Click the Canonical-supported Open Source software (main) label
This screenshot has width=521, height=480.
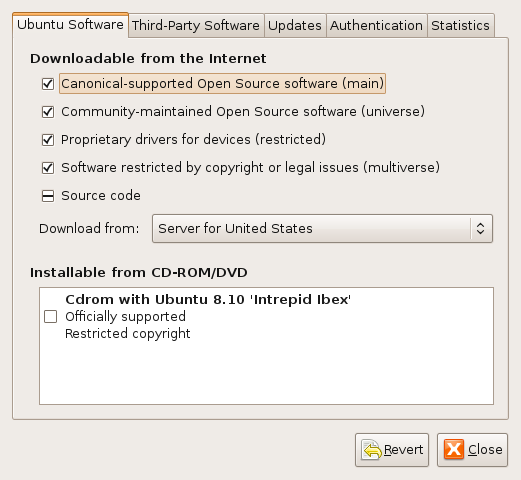pos(223,84)
